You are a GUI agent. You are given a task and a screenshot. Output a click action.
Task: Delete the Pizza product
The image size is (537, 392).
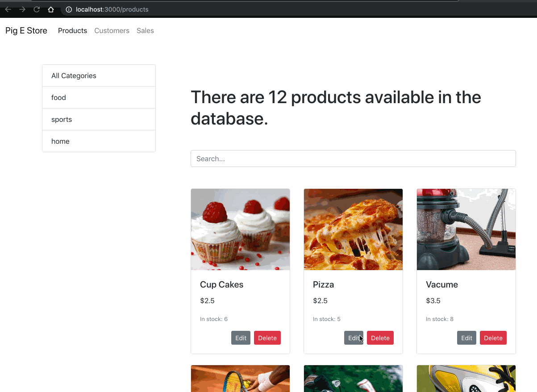(380, 338)
